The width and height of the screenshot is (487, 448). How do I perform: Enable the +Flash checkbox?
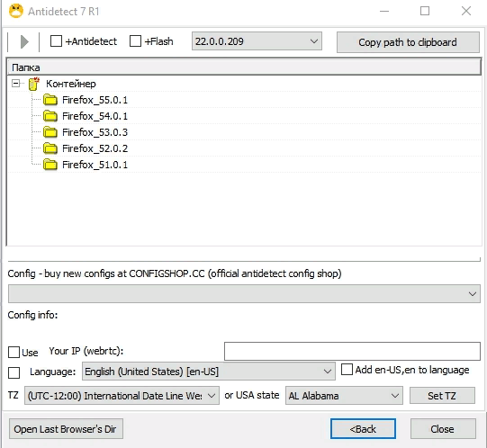click(x=135, y=41)
